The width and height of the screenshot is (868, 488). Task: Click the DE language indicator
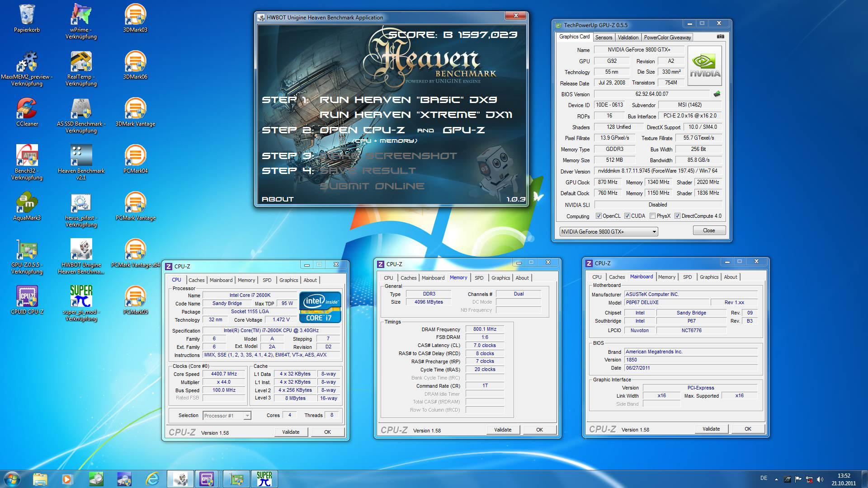pos(764,478)
